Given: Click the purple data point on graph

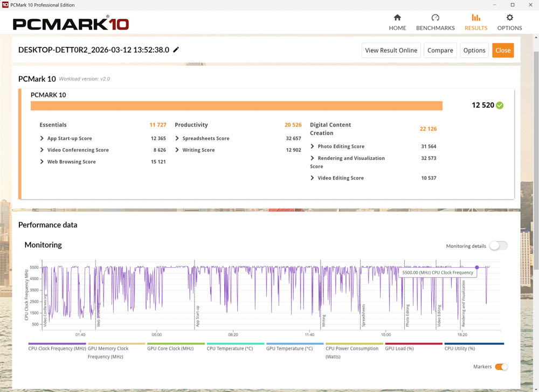Looking at the screenshot, I should click(x=477, y=267).
